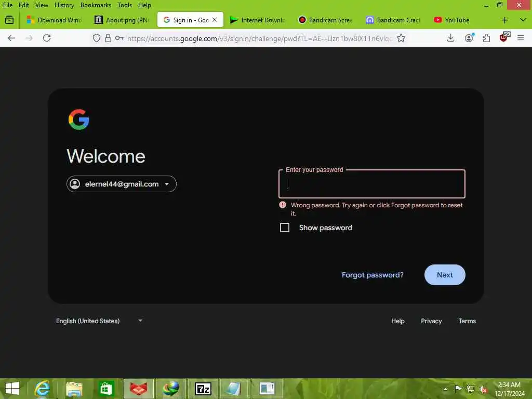
Task: Click the network tray icon
Action: [471, 389]
